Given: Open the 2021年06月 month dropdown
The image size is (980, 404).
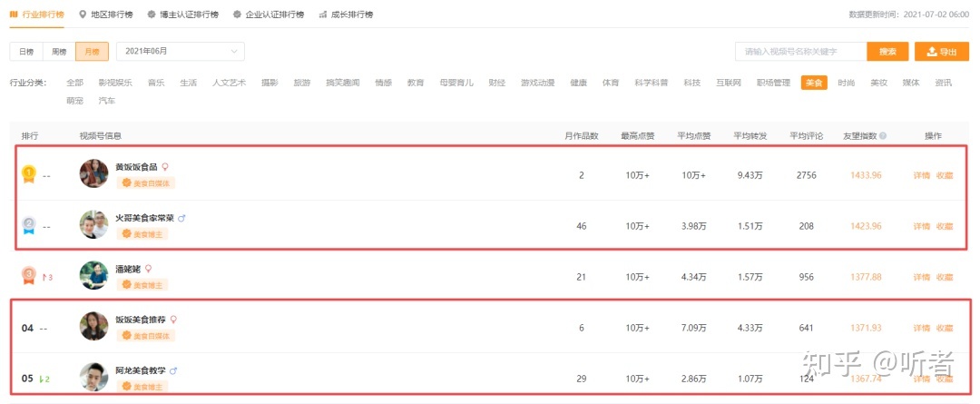Looking at the screenshot, I should point(183,52).
